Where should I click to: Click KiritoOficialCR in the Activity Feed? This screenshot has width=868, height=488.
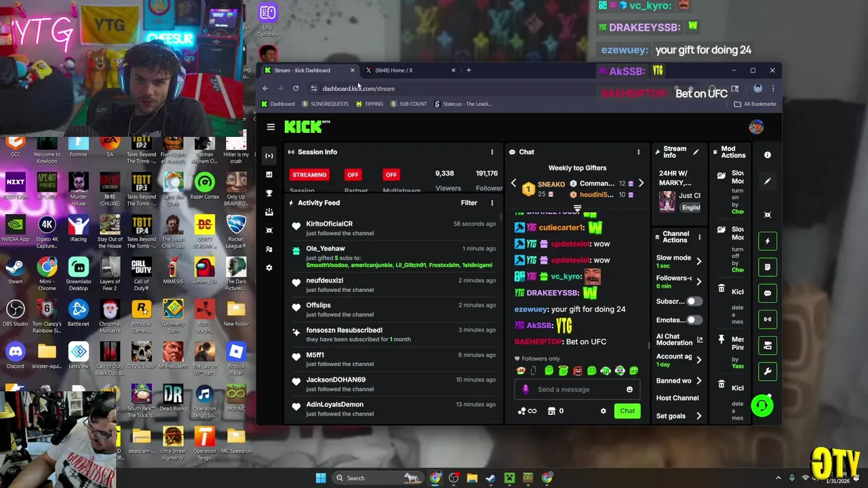[329, 224]
